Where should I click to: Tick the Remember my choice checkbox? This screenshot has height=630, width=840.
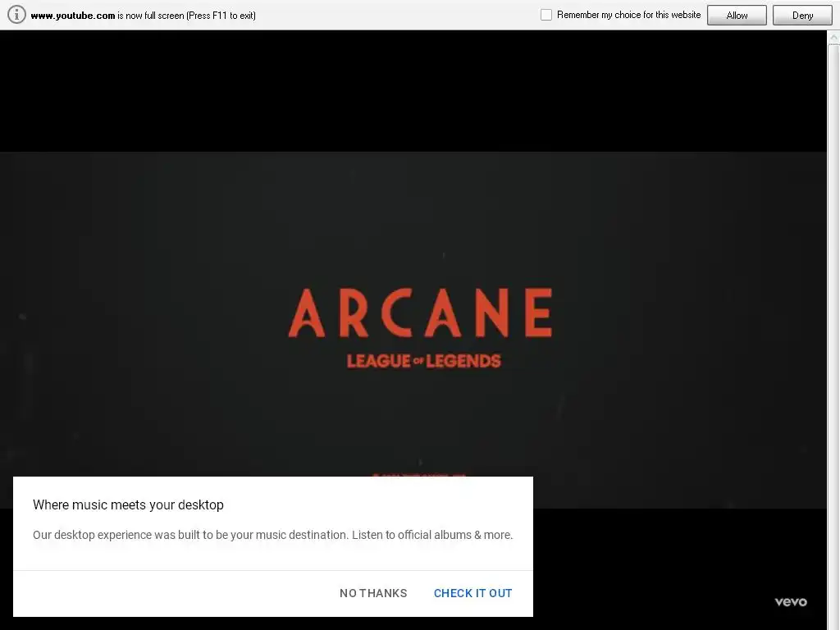546,15
